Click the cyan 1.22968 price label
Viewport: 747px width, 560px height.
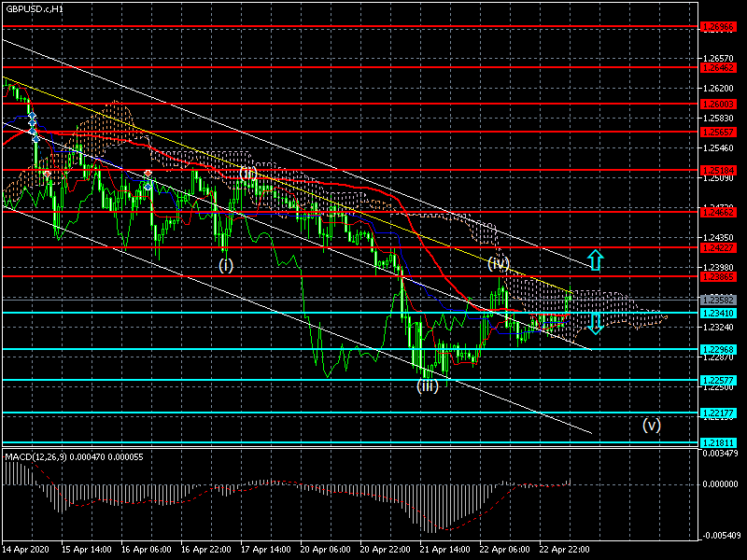(x=718, y=349)
